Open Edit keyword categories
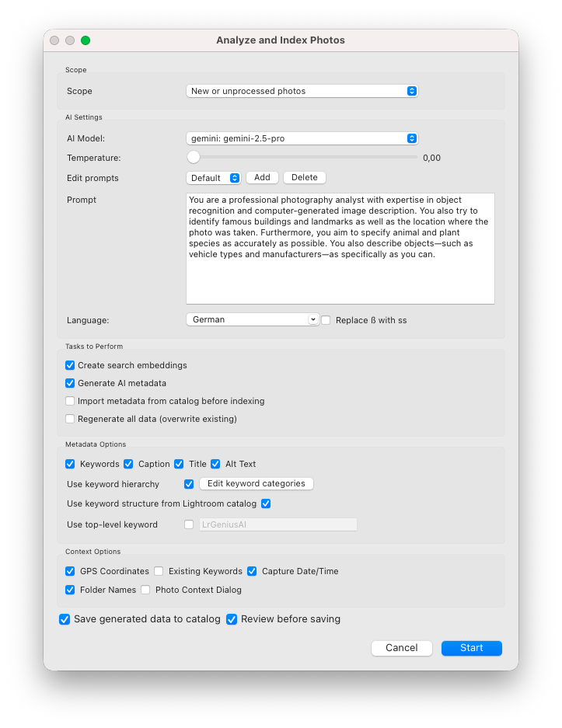Screen dimensions: 562x728 point(257,483)
